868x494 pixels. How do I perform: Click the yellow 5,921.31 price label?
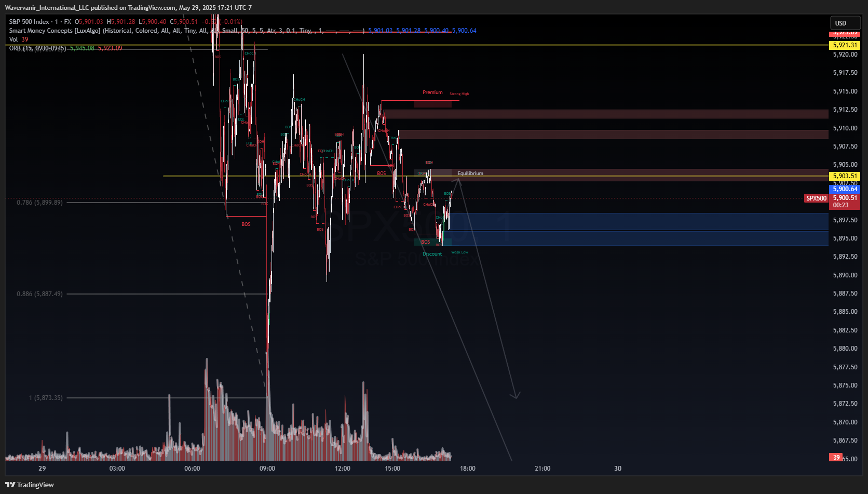(845, 45)
